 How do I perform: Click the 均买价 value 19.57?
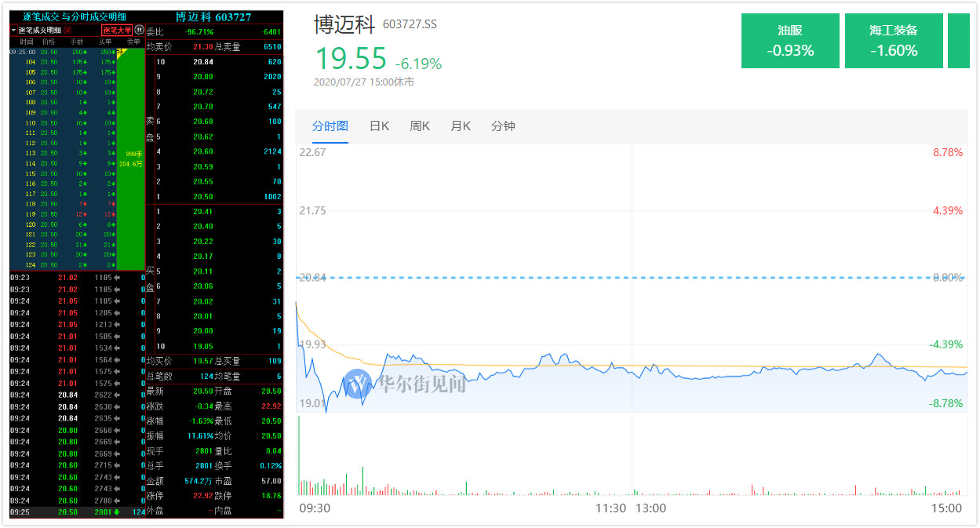click(202, 361)
